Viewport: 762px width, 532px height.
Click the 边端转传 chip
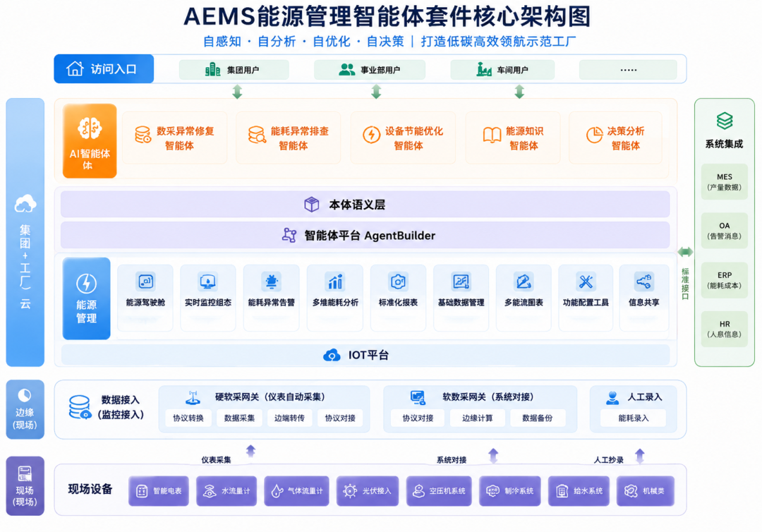pyautogui.click(x=290, y=418)
